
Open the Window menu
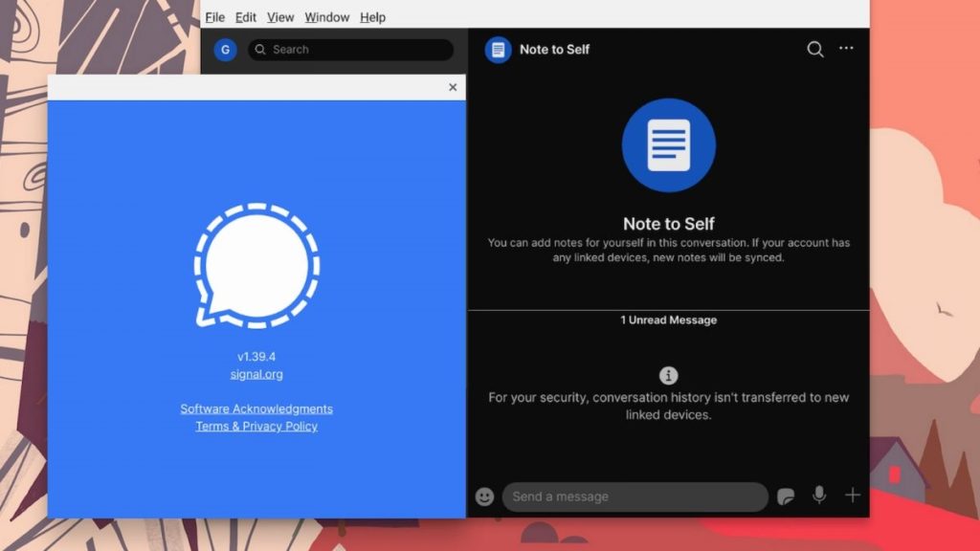327,17
